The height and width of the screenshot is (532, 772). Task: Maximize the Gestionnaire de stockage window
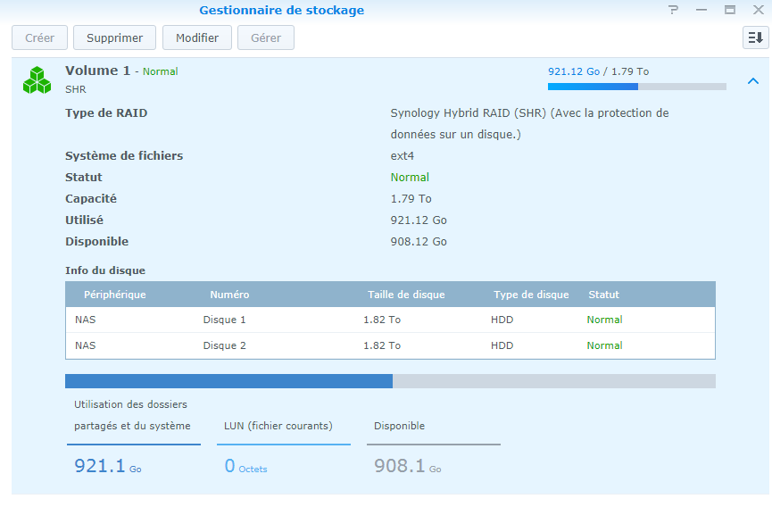coord(730,11)
